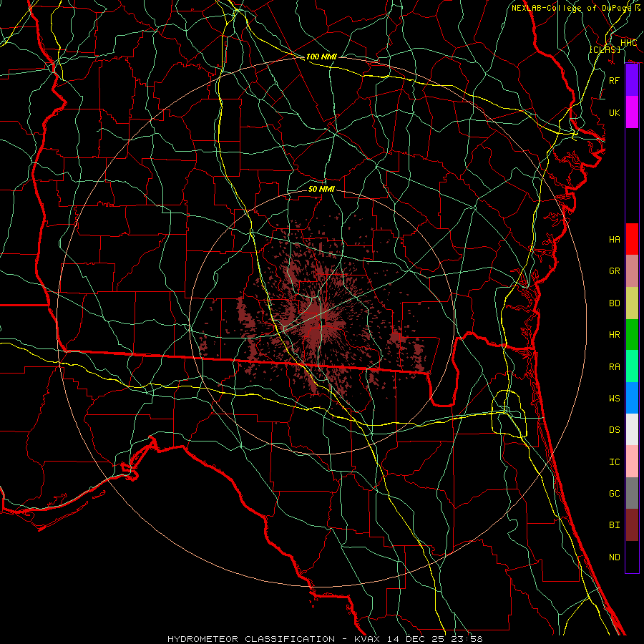Click the 100 NMI range ring label
The image size is (644, 644).
321,57
